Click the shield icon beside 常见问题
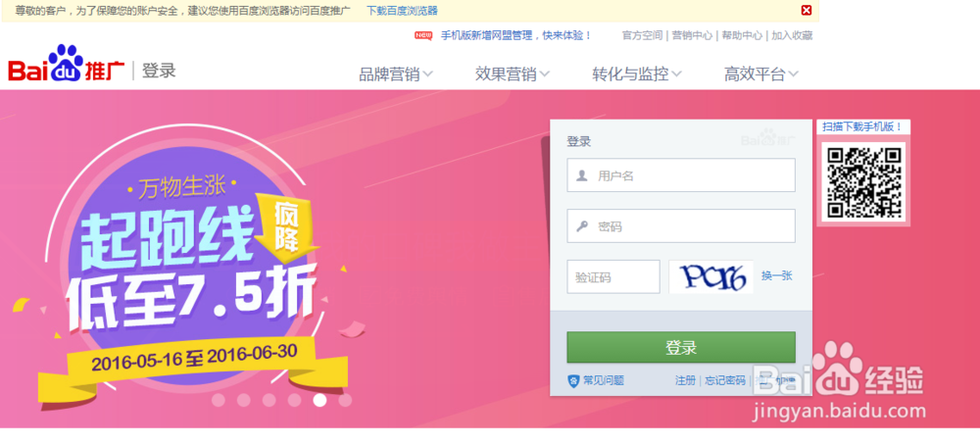 click(573, 380)
